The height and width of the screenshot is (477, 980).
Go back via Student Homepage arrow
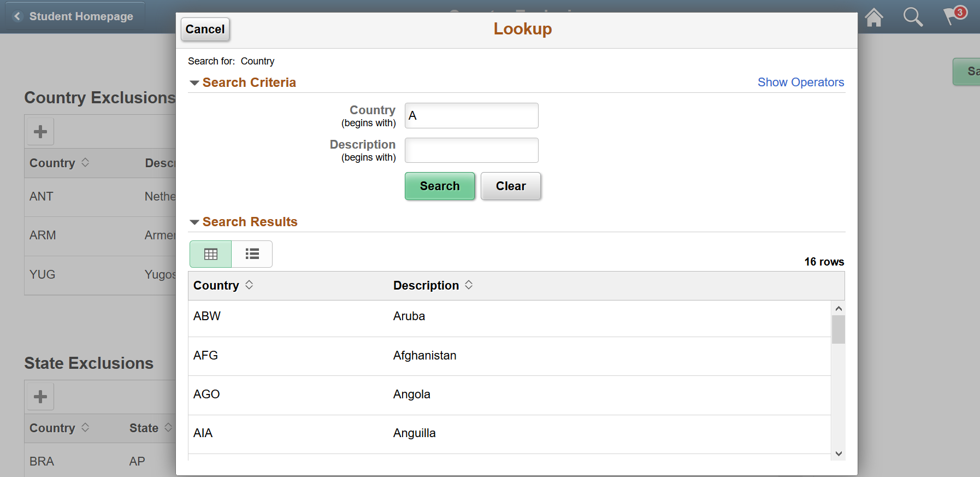pos(17,16)
